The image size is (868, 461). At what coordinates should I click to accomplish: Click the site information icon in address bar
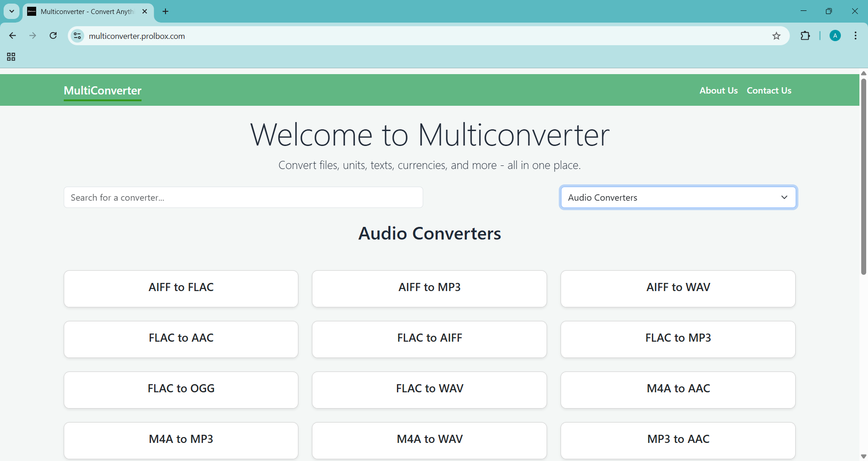78,36
